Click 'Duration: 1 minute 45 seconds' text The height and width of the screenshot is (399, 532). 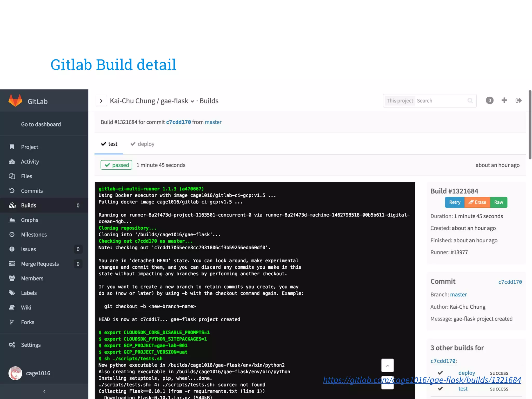467,216
